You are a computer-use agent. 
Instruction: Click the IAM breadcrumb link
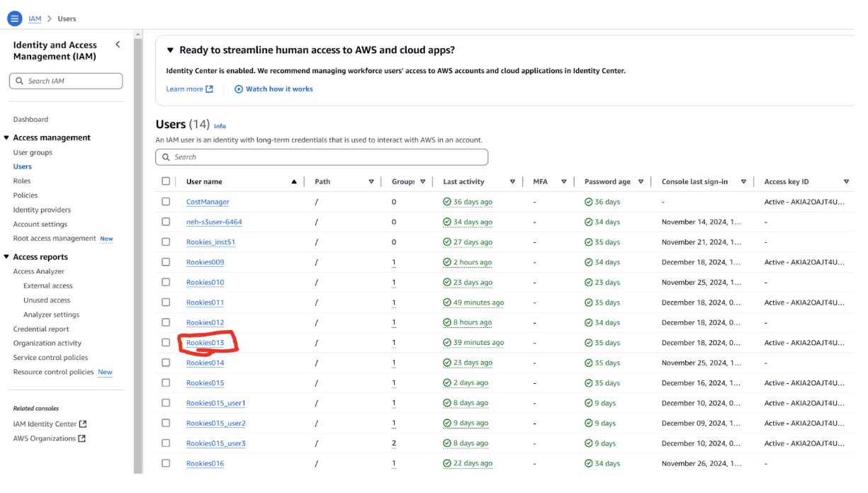click(x=35, y=19)
